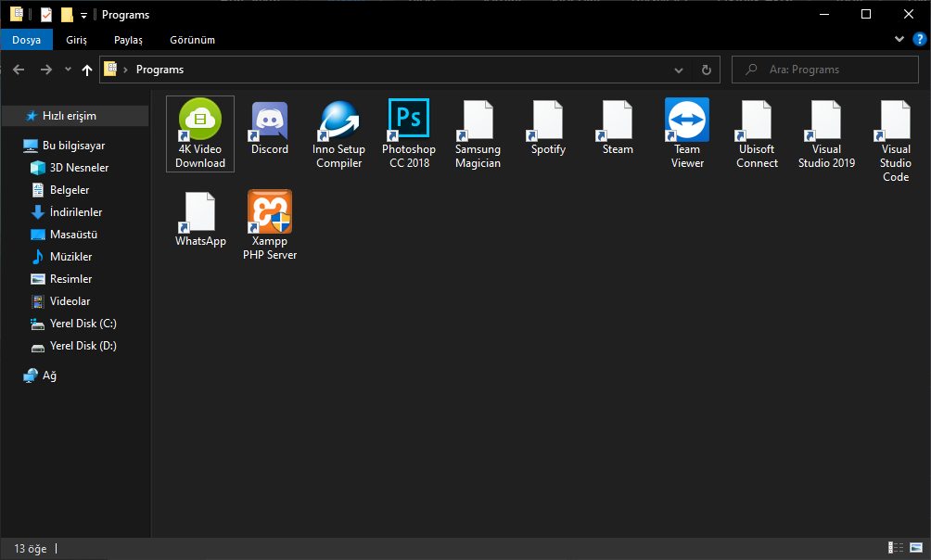Open recent locations dropdown arrow

pos(68,70)
